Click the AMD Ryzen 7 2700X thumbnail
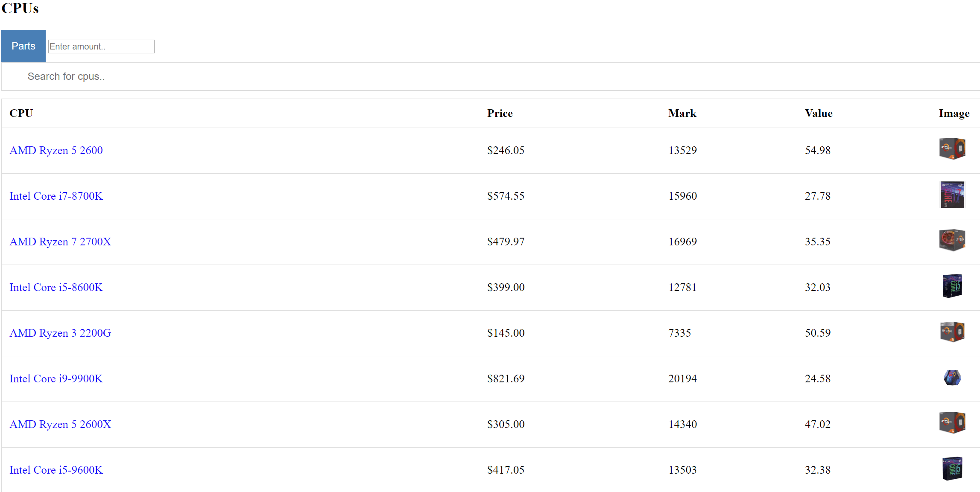Screen dimensions: 980x492 [953, 240]
